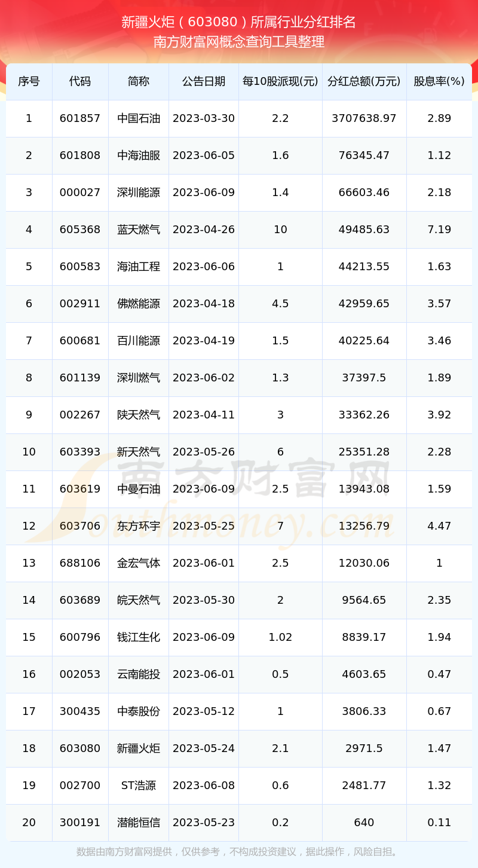
Task: Open stock name 深圳能源
Action: (139, 192)
